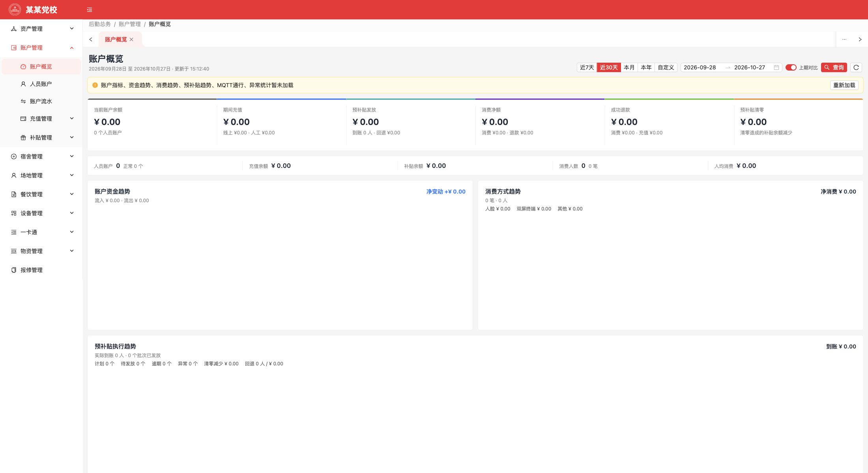Click the 宿舍管理 circle-plus icon
Image resolution: width=868 pixels, height=473 pixels.
[x=14, y=156]
